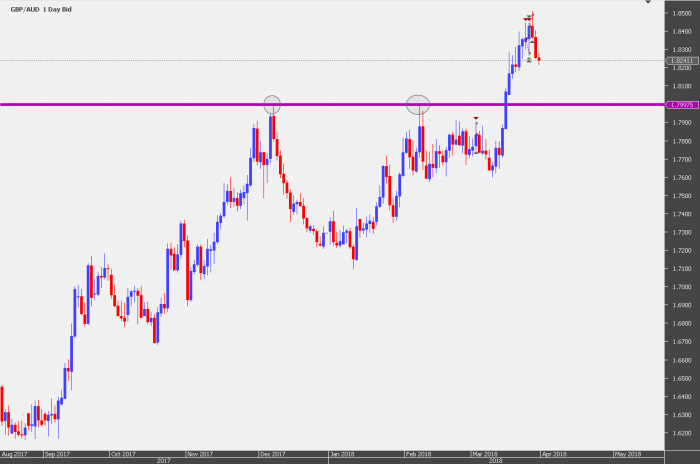Click the Feb 2018 date axis label

click(418, 454)
